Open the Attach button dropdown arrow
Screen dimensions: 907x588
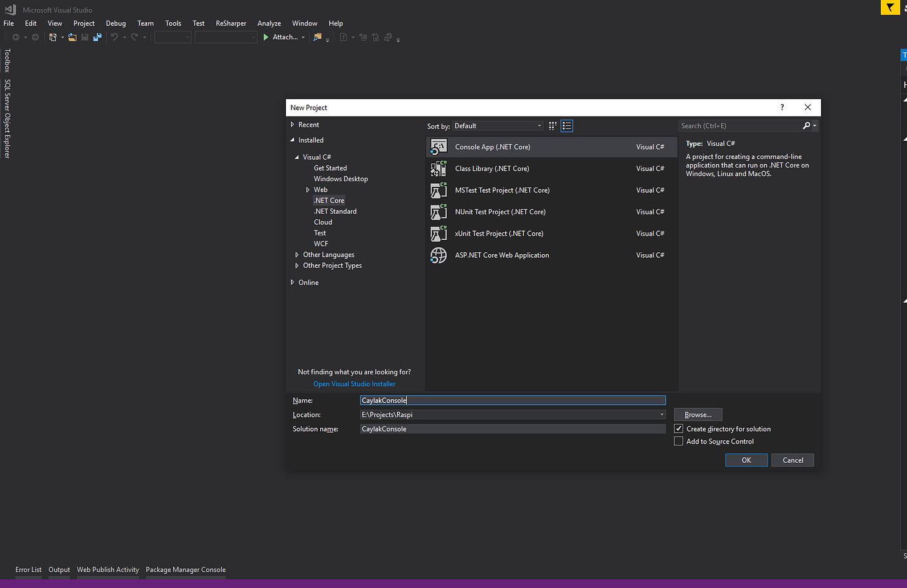[x=303, y=37]
